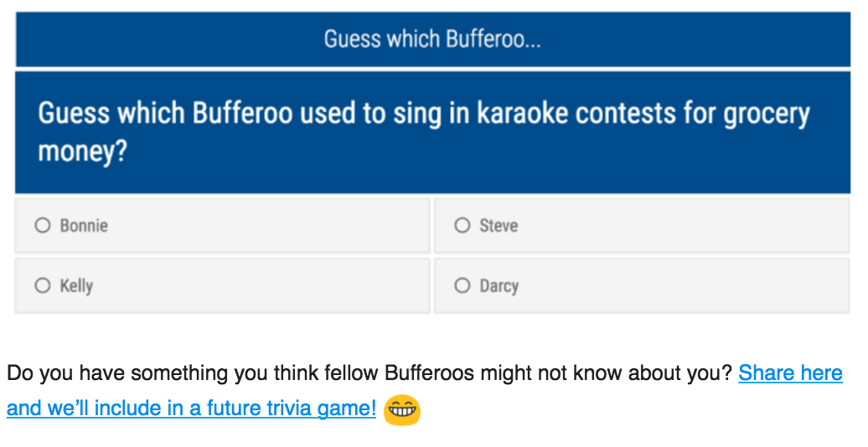Select the Bonnie radio button
This screenshot has height=447, width=868.
[43, 225]
